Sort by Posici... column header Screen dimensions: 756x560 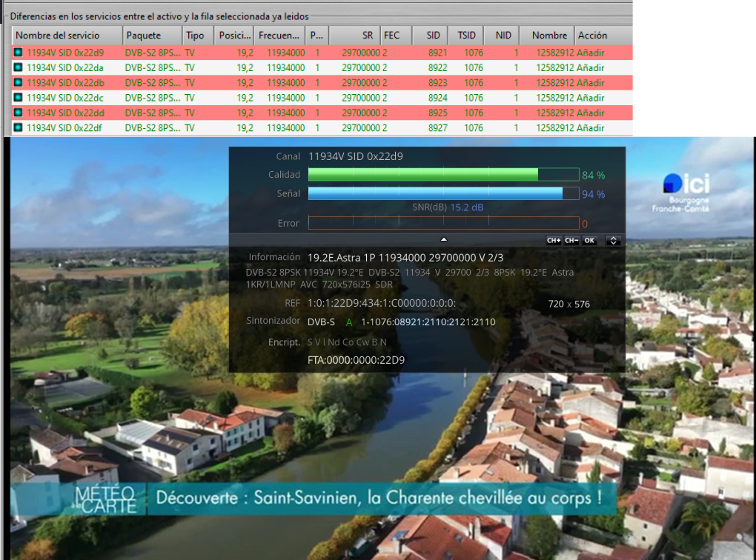point(234,35)
